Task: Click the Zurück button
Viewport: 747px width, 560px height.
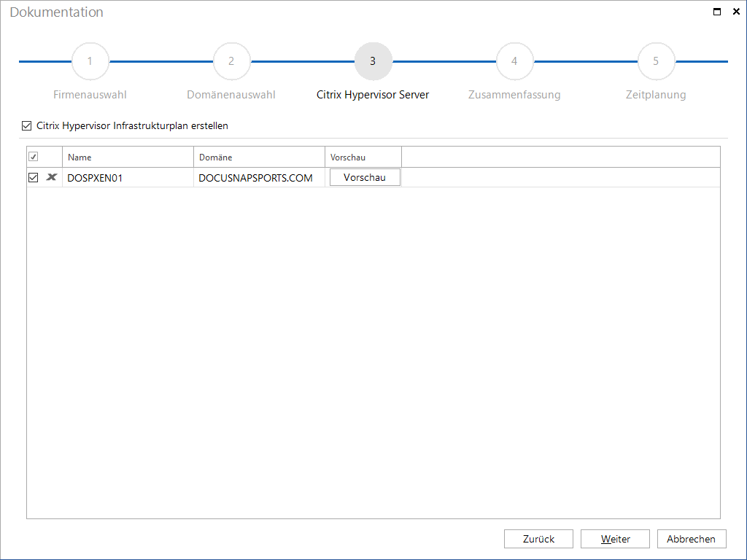Action: tap(538, 539)
